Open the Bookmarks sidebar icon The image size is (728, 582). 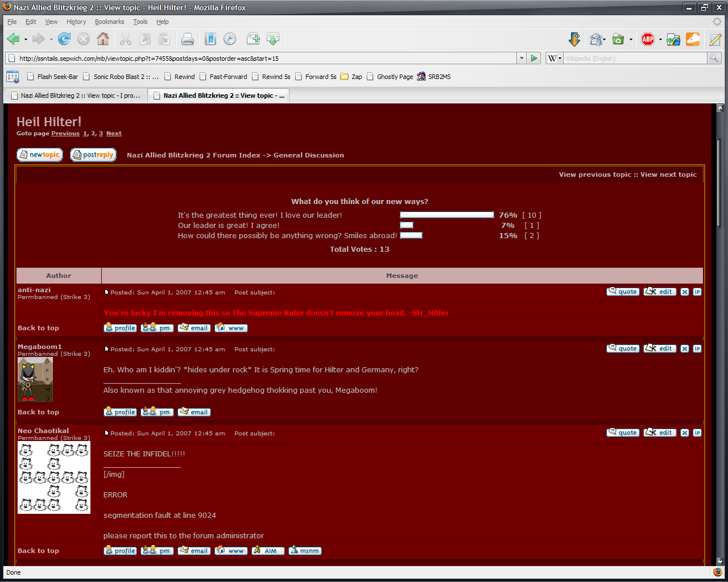210,39
